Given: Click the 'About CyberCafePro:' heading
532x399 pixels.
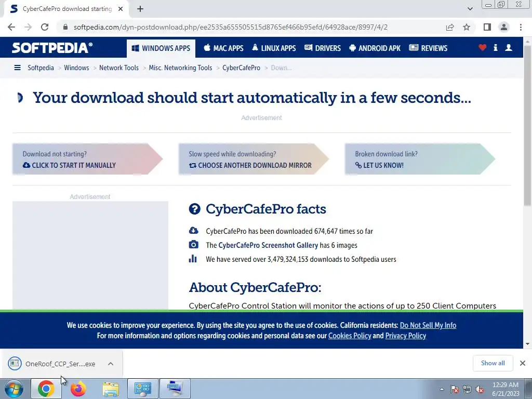Looking at the screenshot, I should point(255,287).
